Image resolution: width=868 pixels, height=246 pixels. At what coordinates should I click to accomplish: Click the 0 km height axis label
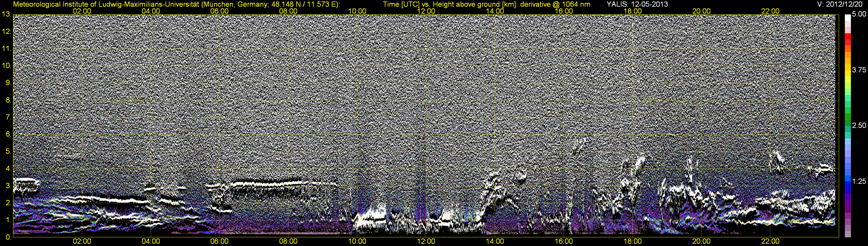(8, 237)
